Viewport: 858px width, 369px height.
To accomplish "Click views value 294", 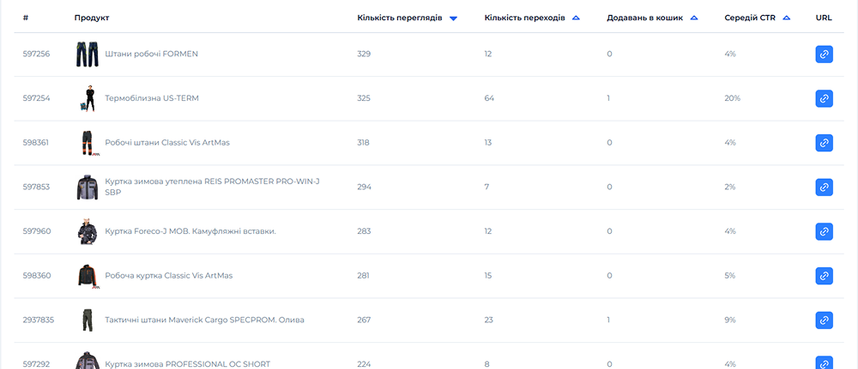I will (x=364, y=187).
